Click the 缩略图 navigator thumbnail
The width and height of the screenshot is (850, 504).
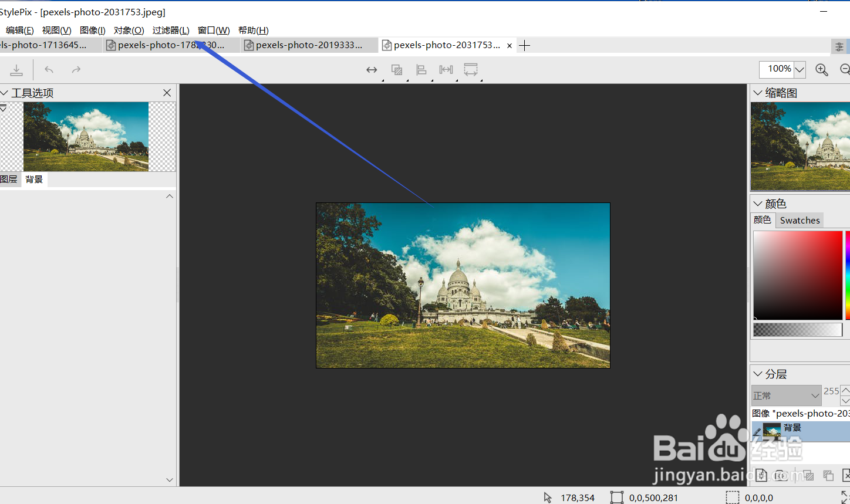pos(801,146)
